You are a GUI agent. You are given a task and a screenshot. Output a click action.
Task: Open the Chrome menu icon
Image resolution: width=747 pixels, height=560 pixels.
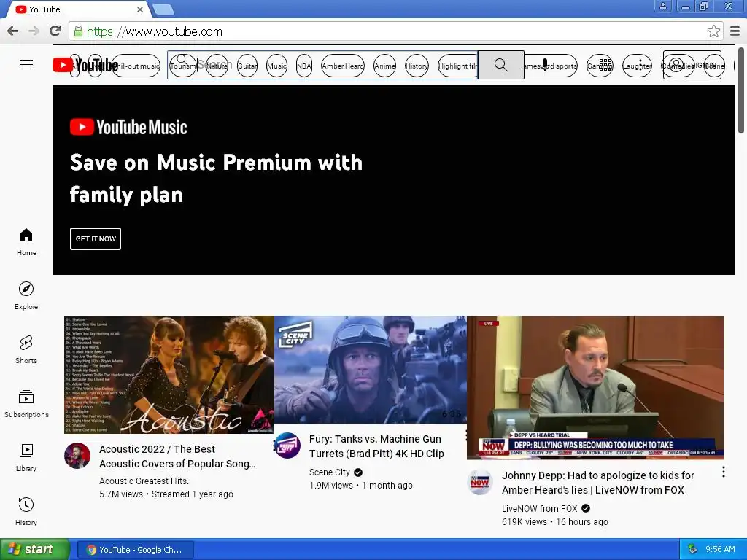pos(735,31)
